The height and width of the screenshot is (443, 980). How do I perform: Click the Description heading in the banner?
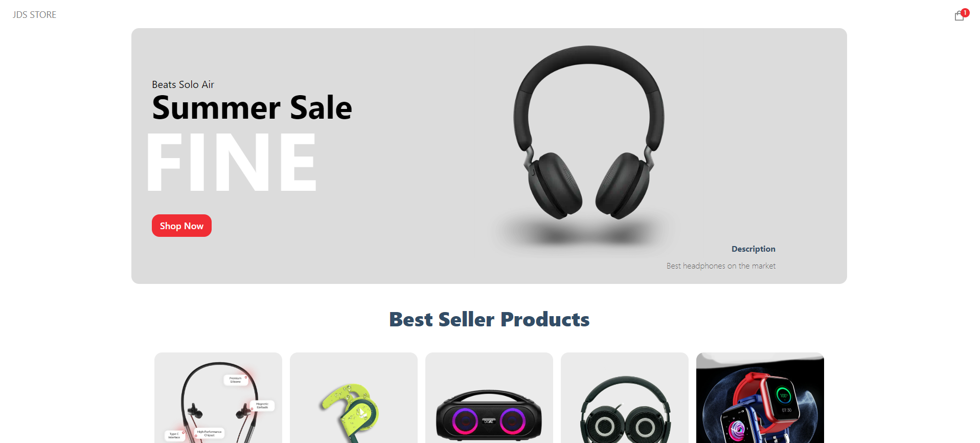753,249
